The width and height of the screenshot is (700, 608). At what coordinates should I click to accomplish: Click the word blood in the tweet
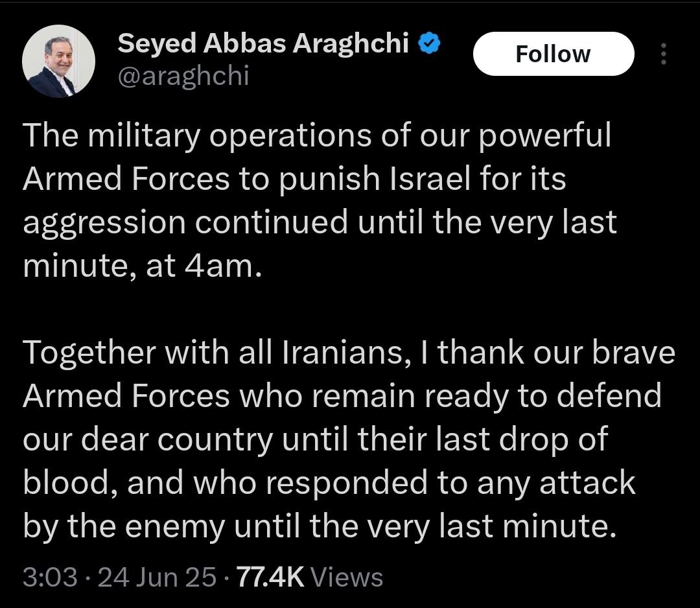point(62,484)
